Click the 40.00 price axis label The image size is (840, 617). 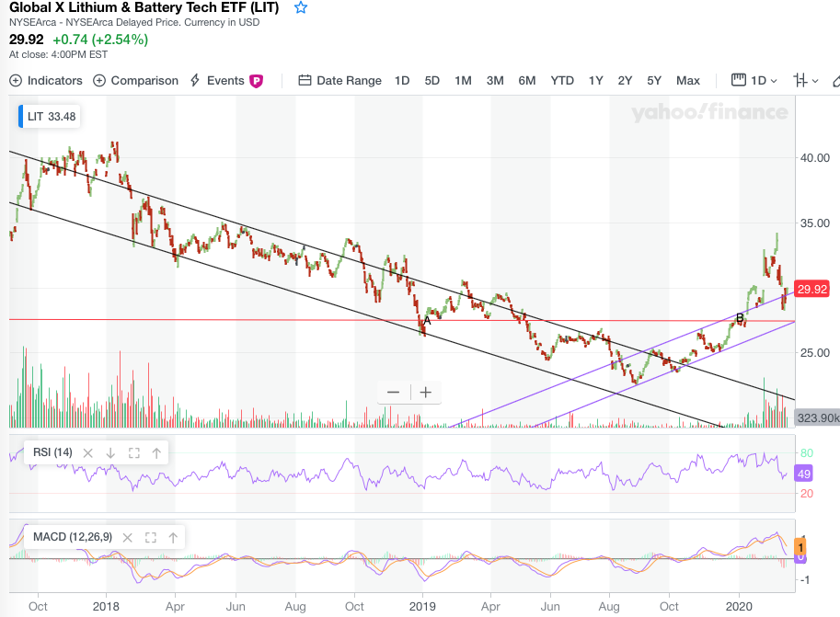(x=815, y=158)
